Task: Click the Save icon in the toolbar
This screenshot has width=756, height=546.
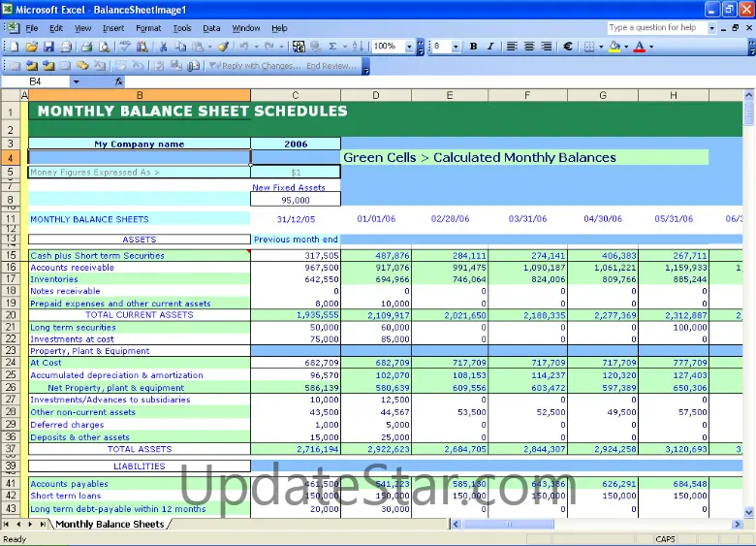Action: pyautogui.click(x=48, y=47)
